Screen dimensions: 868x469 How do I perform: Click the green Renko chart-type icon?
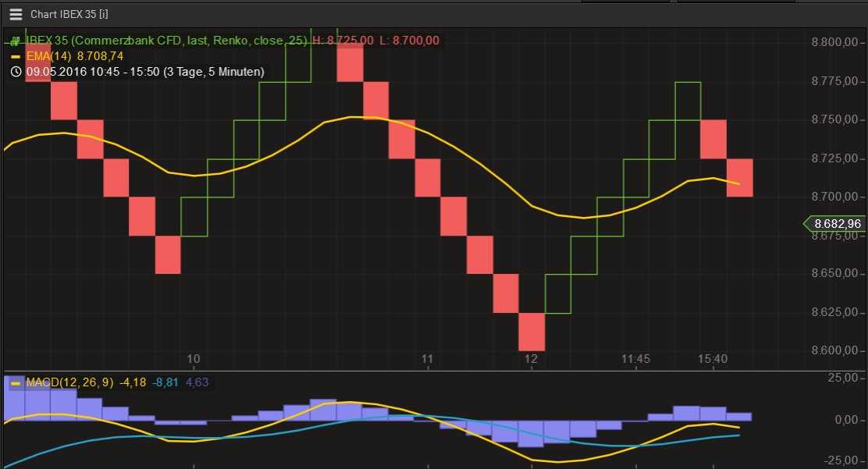16,41
